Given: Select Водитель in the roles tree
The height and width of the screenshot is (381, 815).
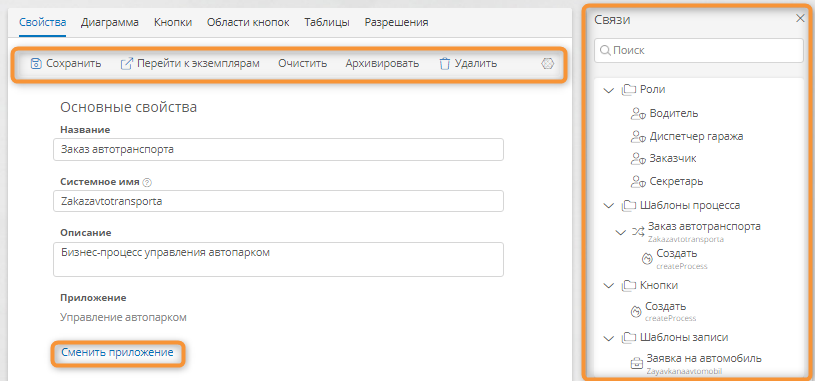Looking at the screenshot, I should [674, 113].
